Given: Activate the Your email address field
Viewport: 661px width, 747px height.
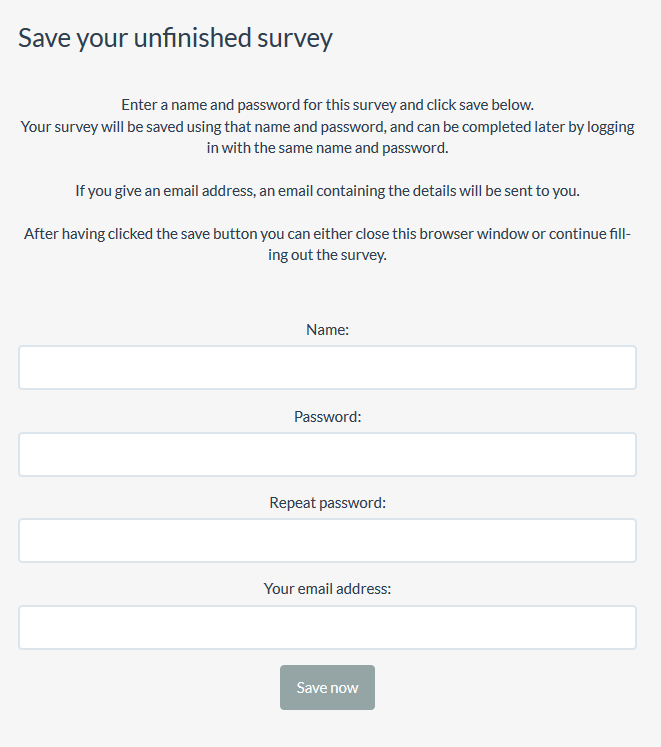Looking at the screenshot, I should (327, 627).
